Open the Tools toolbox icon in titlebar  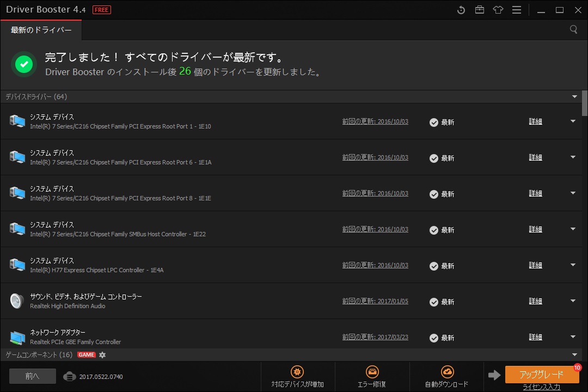click(x=480, y=9)
